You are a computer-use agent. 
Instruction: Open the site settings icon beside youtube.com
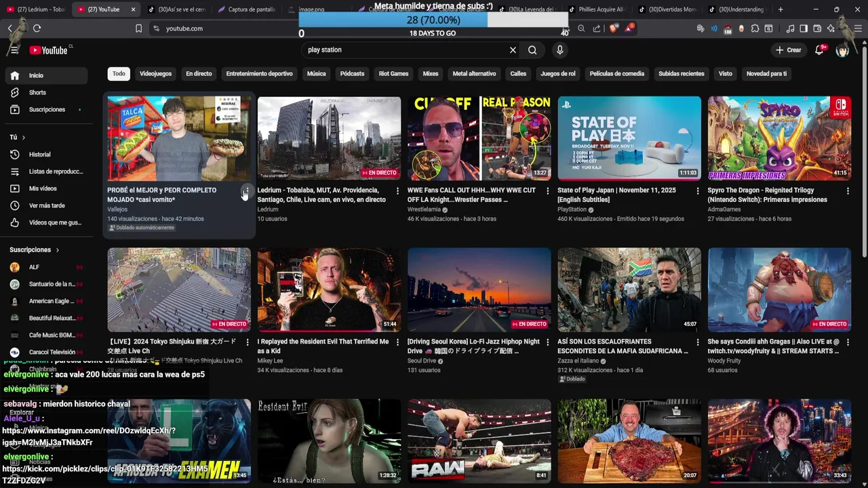click(157, 28)
